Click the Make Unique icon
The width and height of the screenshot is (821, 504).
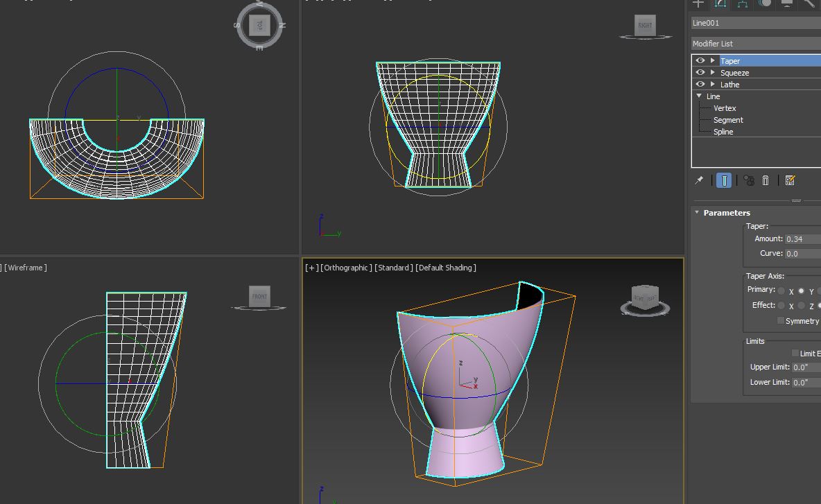tap(749, 180)
